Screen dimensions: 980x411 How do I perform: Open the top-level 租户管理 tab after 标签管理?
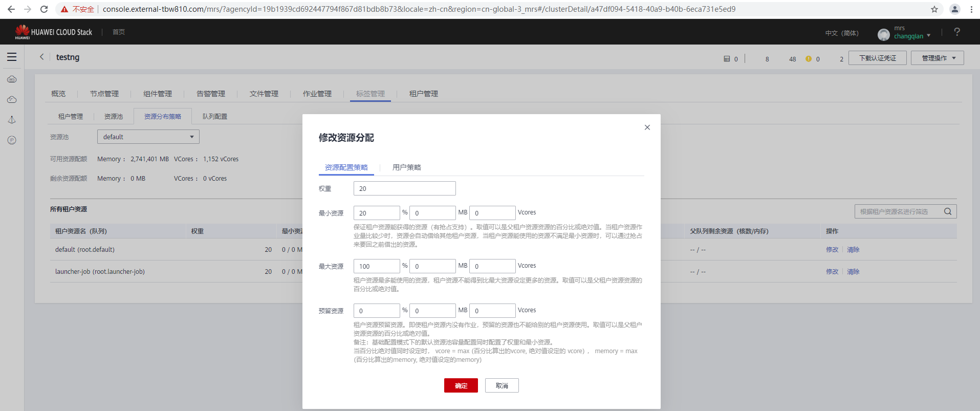[x=424, y=94]
